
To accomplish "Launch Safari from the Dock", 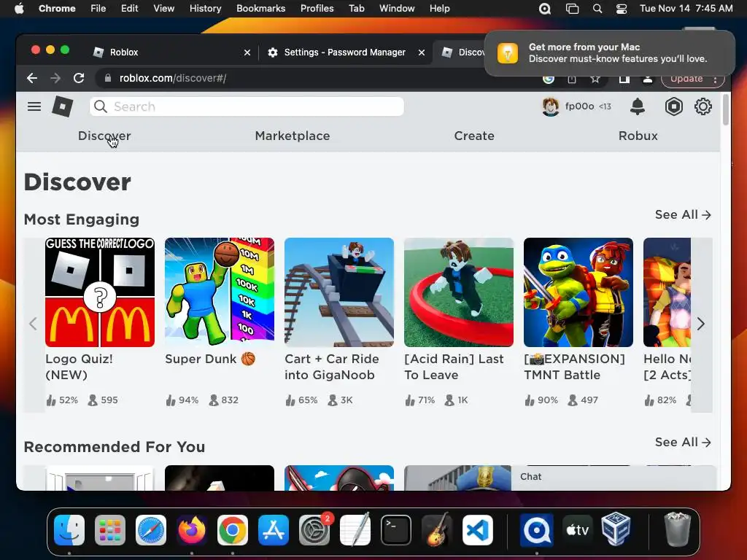I will coord(151,530).
